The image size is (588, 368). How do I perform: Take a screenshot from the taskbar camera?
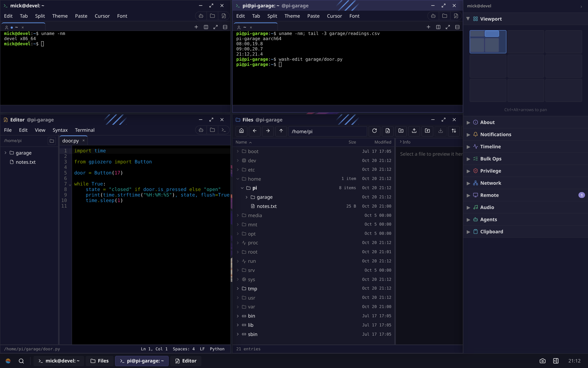(542, 361)
